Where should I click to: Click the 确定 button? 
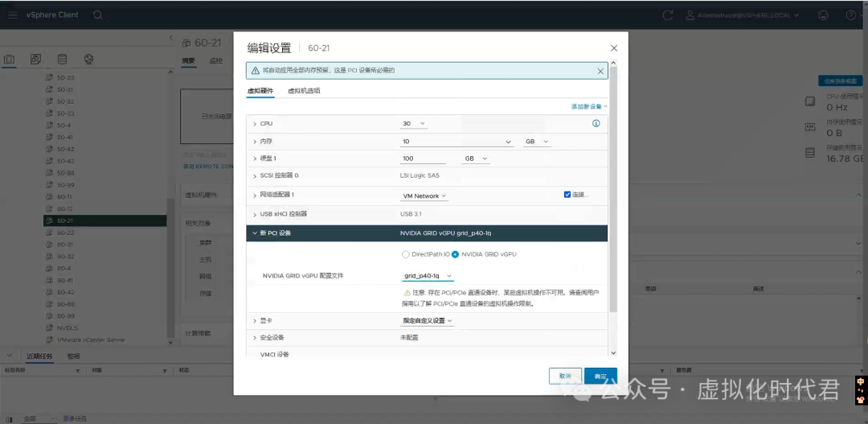pos(600,376)
